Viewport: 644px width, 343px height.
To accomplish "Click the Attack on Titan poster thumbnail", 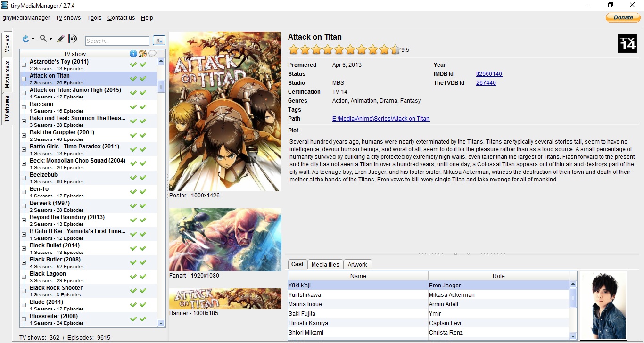I will coord(225,111).
